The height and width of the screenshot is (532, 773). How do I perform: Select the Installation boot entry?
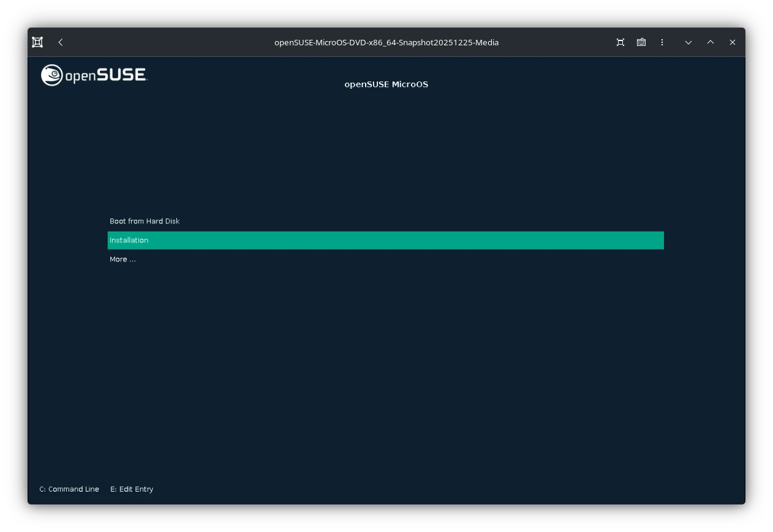coord(129,240)
